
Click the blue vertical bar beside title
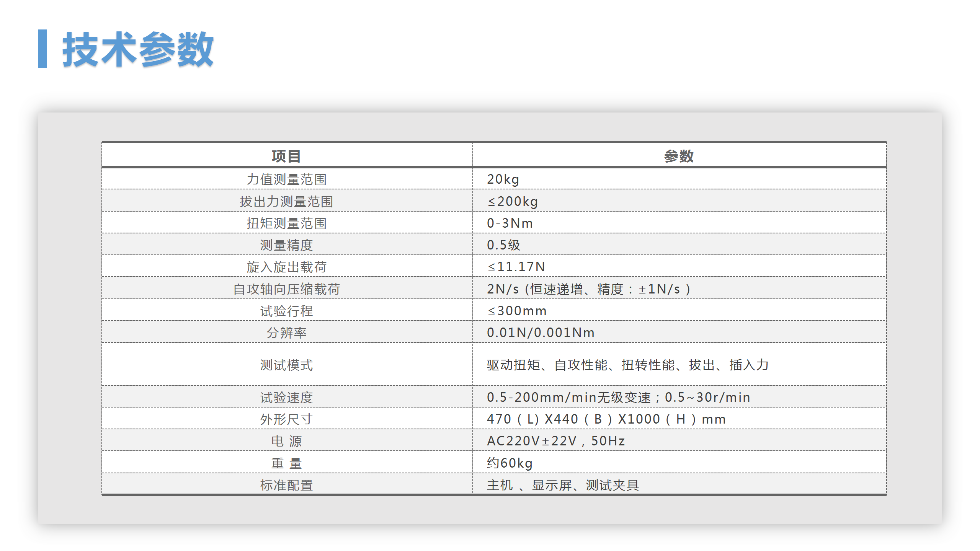[42, 49]
